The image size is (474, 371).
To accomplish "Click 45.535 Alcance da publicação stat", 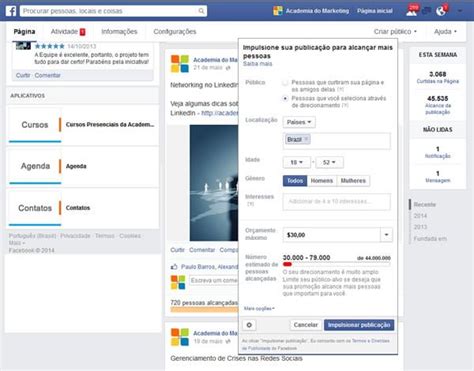I will 438,105.
